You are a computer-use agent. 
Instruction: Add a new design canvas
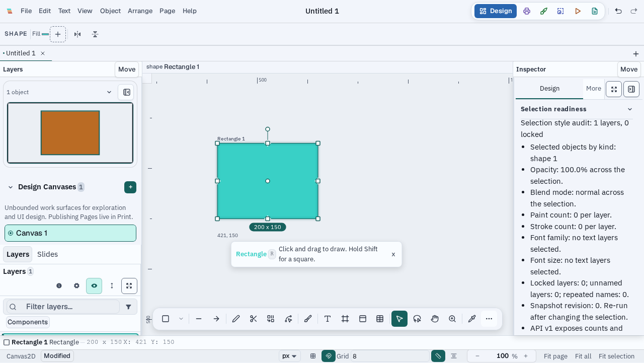[x=130, y=187]
